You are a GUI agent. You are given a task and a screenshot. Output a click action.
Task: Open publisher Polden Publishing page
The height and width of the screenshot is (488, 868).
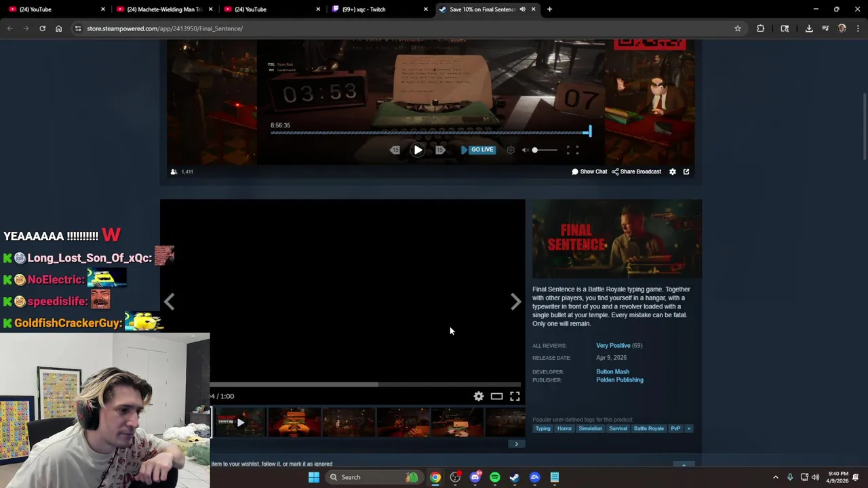coord(620,380)
